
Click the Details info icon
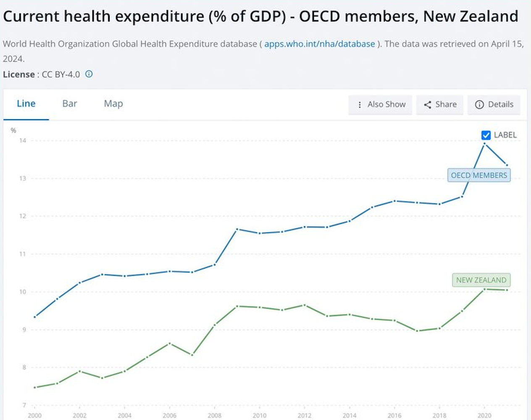[479, 105]
